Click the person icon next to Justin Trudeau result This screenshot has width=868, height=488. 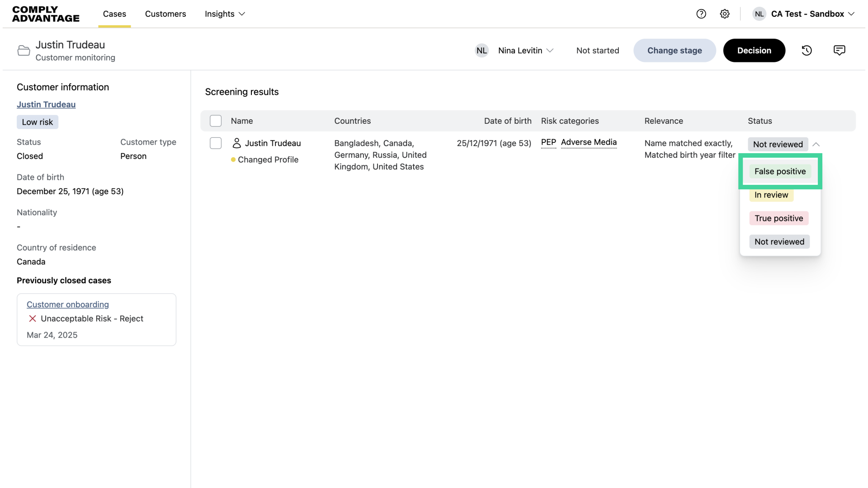coord(236,143)
